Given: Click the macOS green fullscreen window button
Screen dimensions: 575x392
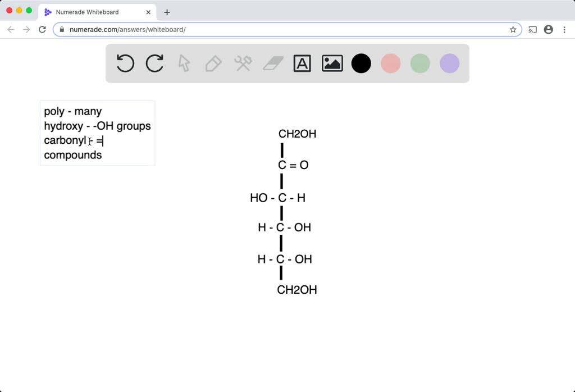Looking at the screenshot, I should point(29,10).
